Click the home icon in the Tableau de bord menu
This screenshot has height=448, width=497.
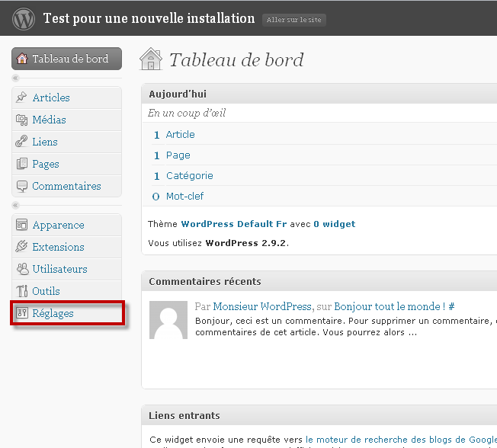pos(22,59)
